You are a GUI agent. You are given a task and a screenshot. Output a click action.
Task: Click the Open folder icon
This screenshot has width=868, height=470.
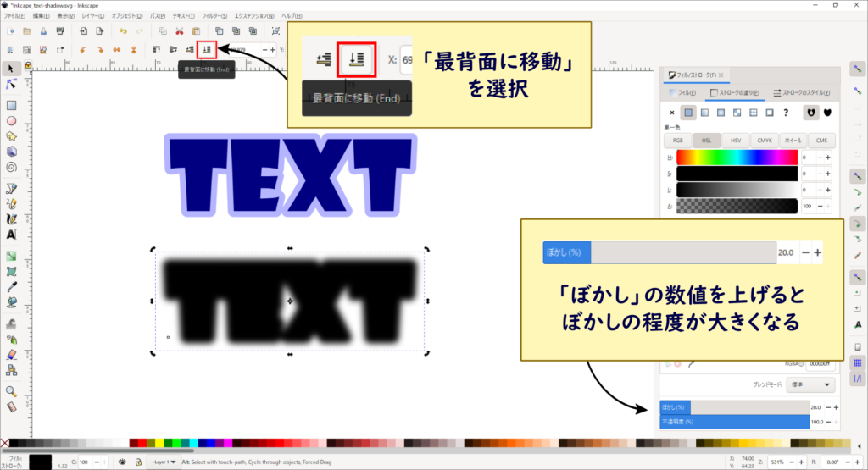[x=26, y=31]
